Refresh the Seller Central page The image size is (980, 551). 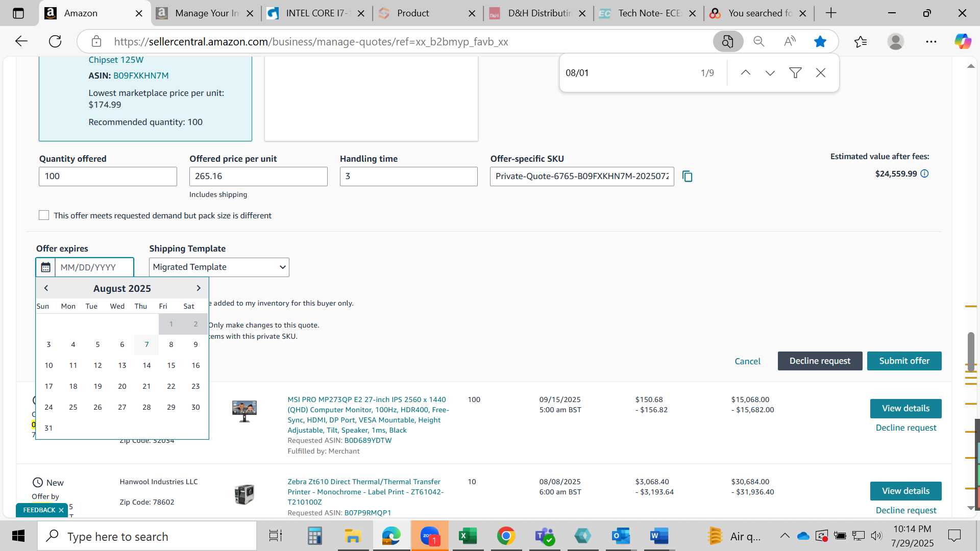(x=55, y=41)
